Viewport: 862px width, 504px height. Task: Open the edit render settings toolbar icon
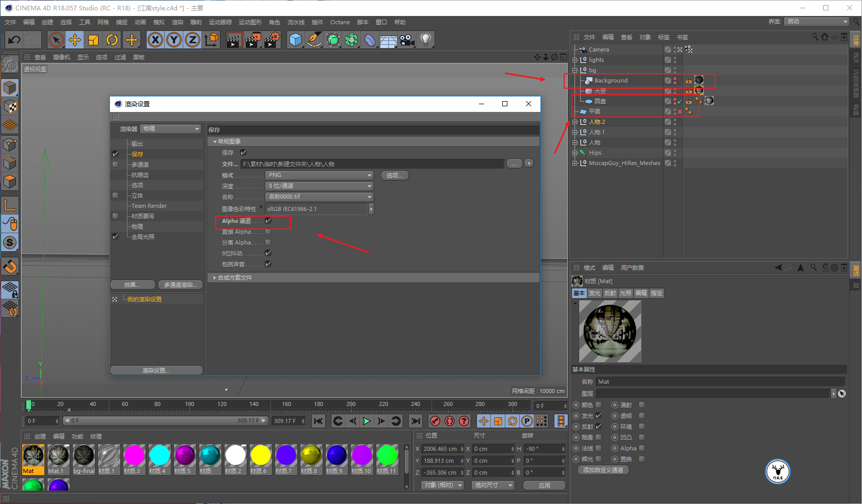(x=272, y=40)
